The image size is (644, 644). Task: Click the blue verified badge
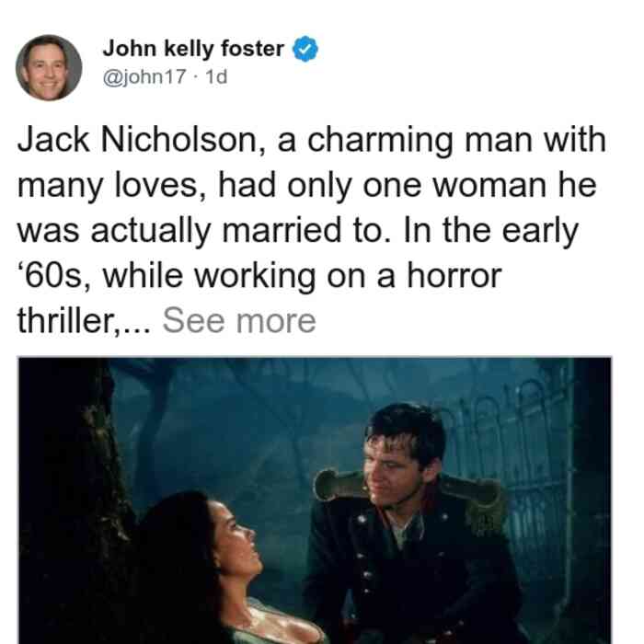[305, 49]
